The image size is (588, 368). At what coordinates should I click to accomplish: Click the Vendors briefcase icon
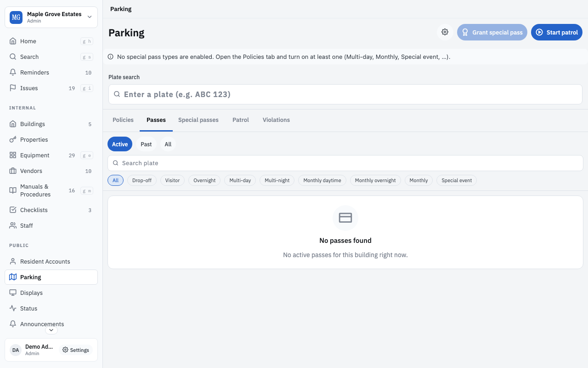tap(13, 171)
